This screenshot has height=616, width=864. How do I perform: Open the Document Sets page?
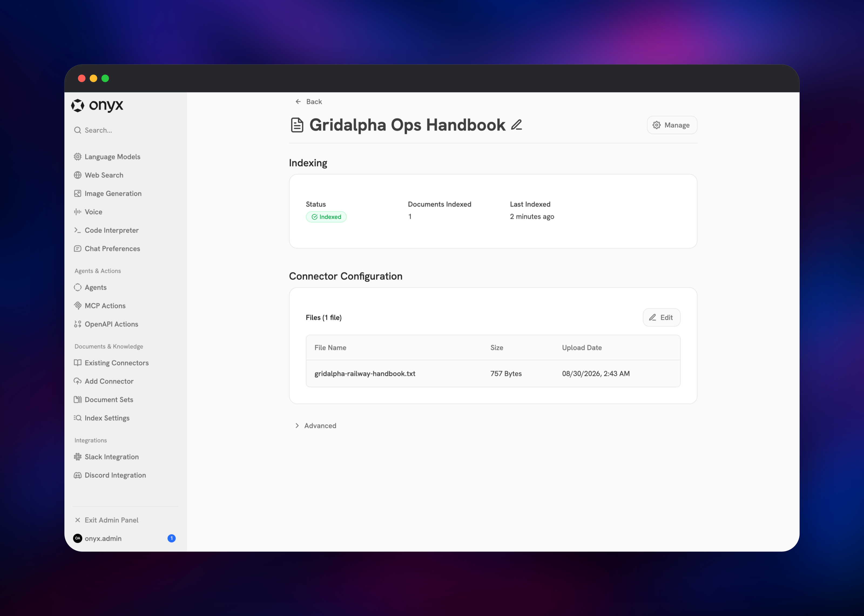pos(126,400)
